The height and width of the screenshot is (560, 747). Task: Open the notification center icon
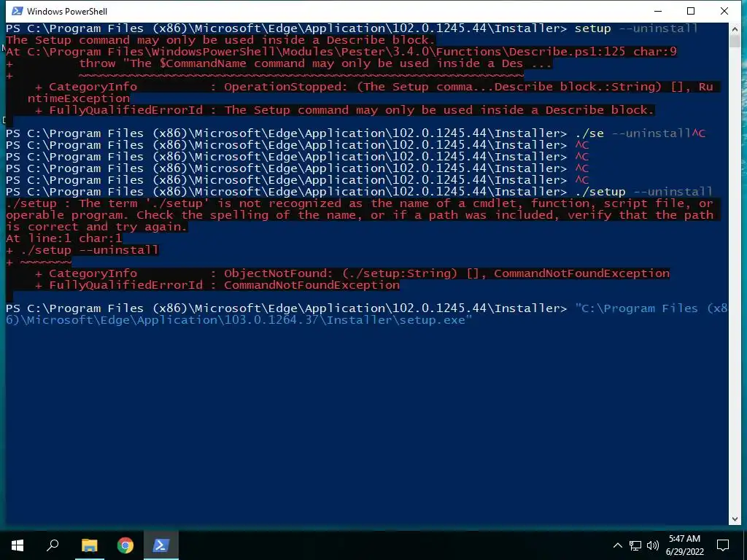[723, 545]
